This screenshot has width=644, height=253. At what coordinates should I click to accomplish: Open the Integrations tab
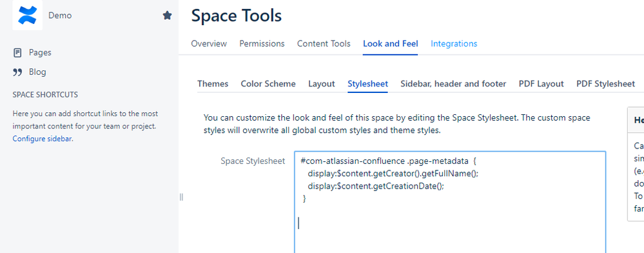(454, 44)
